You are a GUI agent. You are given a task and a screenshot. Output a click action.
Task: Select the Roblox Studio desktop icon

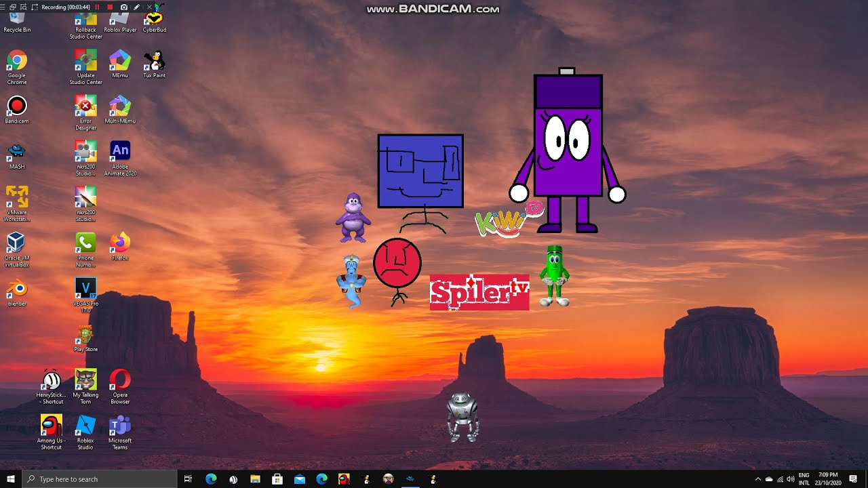point(85,432)
